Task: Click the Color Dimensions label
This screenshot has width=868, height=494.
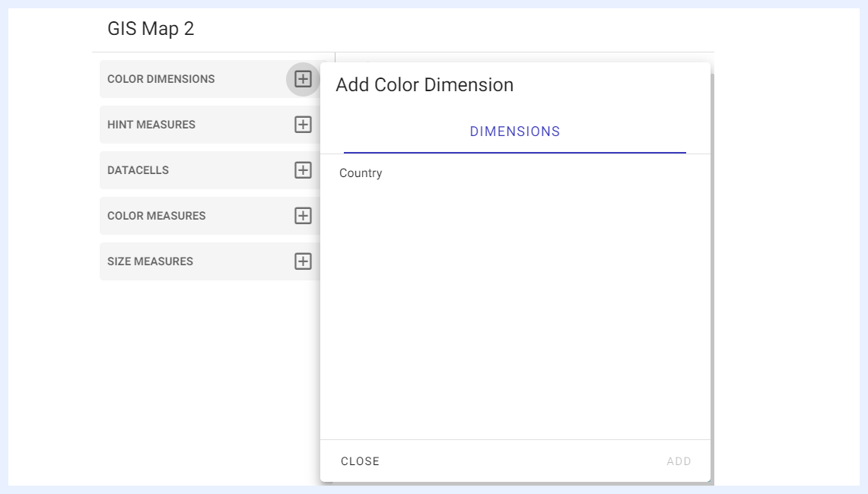Action: point(161,79)
